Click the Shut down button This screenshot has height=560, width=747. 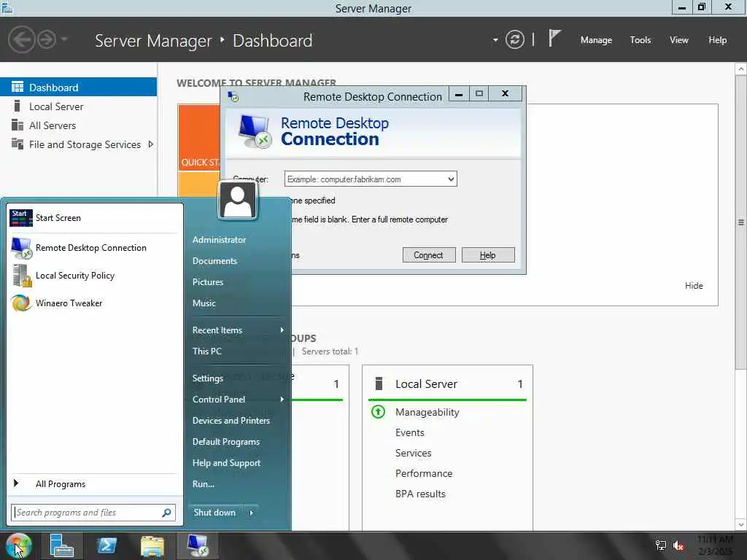coord(215,513)
